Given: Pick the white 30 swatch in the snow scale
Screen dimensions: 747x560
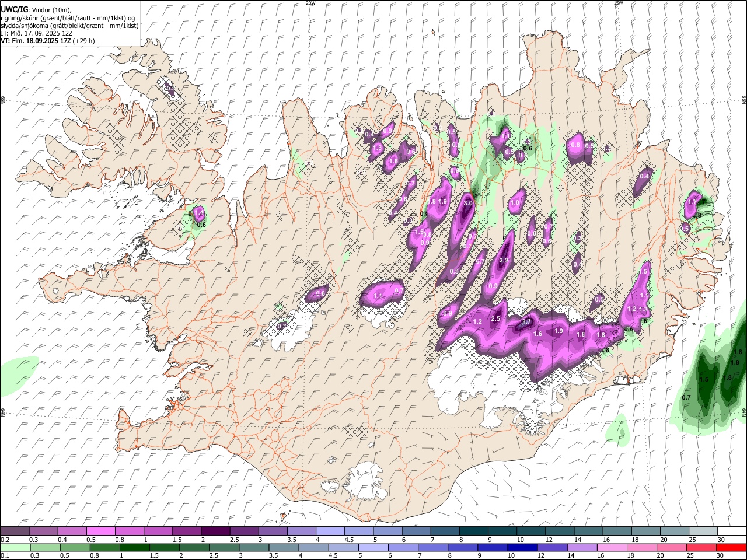Looking at the screenshot, I should click(731, 531).
